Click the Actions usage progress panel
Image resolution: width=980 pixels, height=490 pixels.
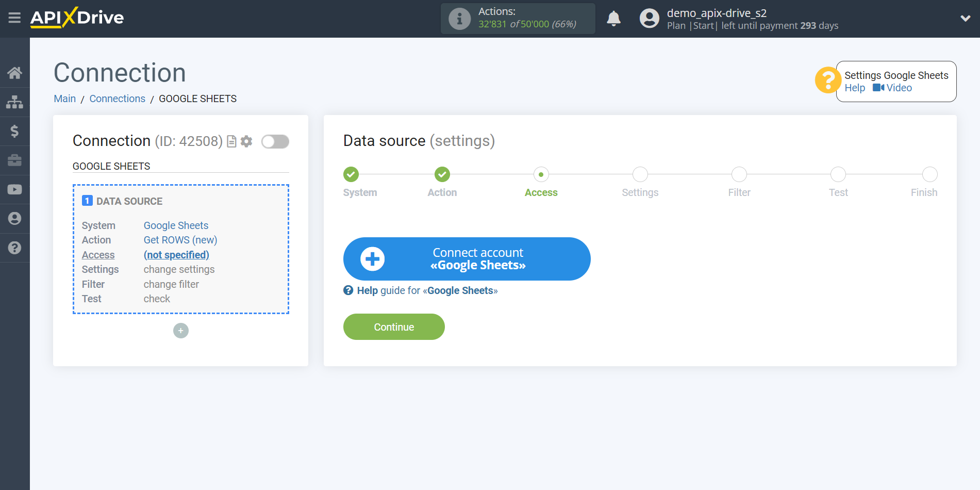click(517, 18)
